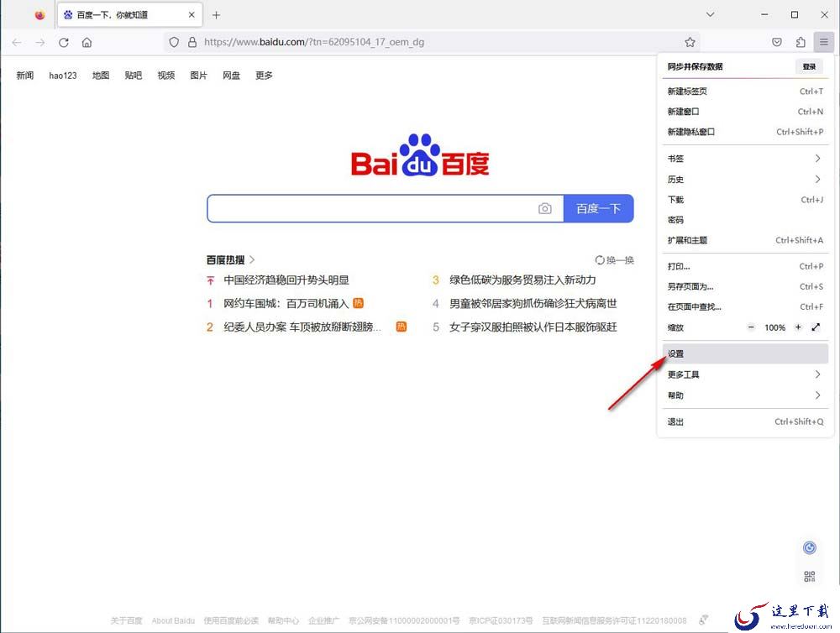Open 网约车围城：百万司机涌入 headline
840x633 pixels.
coord(286,304)
